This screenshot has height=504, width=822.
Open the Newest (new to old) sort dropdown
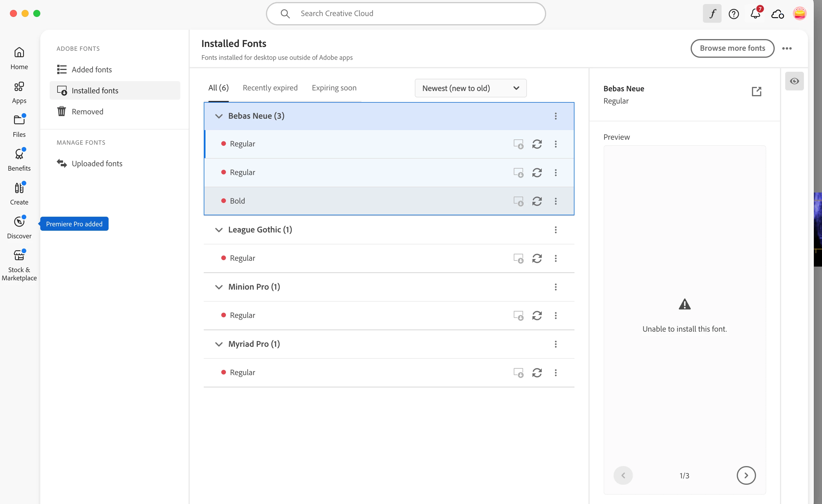[x=470, y=88]
